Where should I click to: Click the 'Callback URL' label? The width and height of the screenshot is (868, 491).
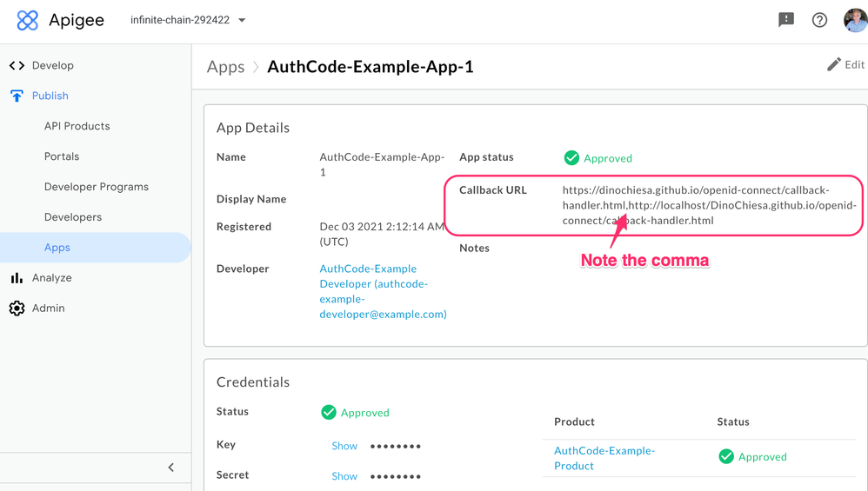[x=492, y=190]
